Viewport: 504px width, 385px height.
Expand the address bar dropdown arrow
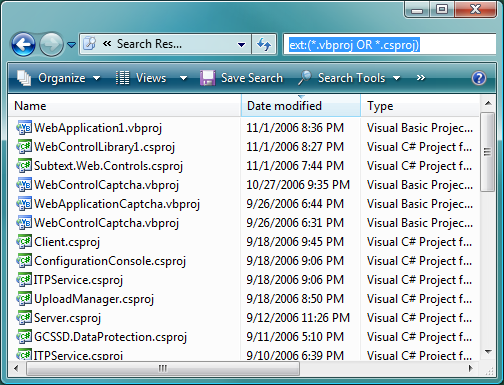[241, 44]
